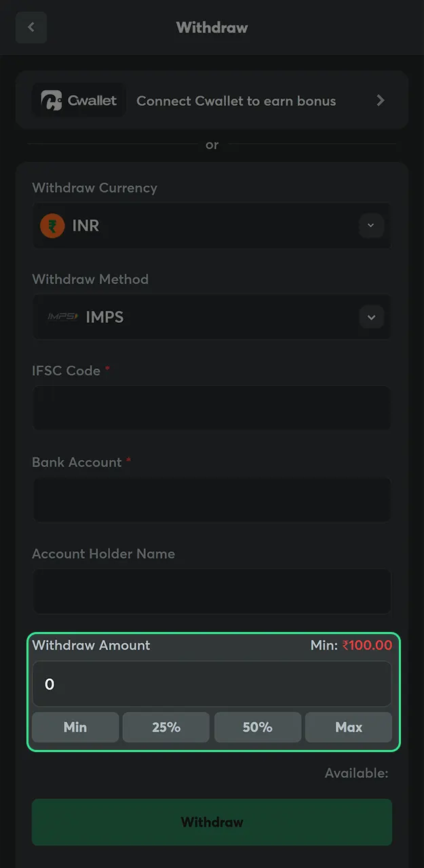Set withdrawal to Max amount
Viewport: 424px width, 868px height.
pyautogui.click(x=349, y=727)
